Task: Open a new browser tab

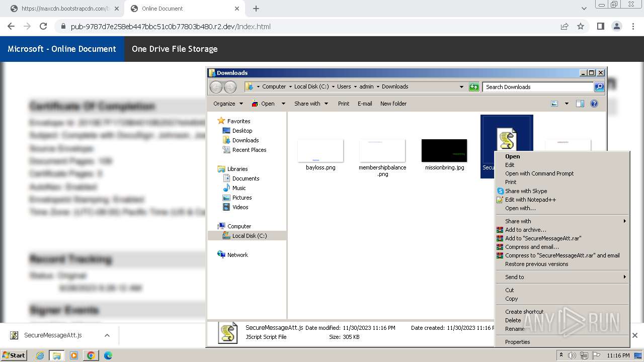Action: coord(256,9)
